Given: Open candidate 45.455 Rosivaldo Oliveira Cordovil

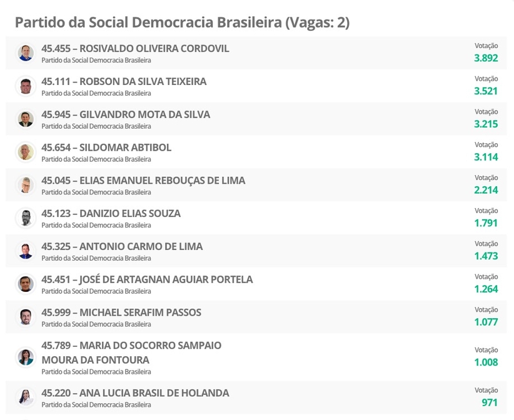Looking at the screenshot, I should pyautogui.click(x=135, y=49).
